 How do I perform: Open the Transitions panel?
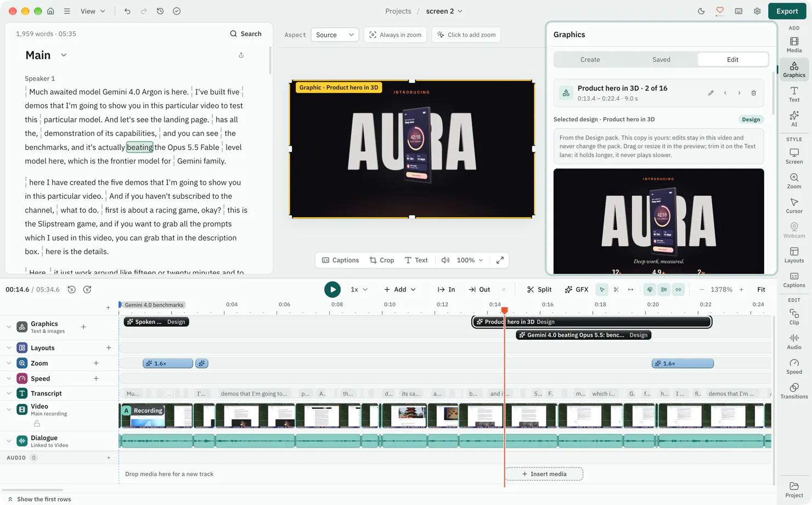[x=794, y=391]
